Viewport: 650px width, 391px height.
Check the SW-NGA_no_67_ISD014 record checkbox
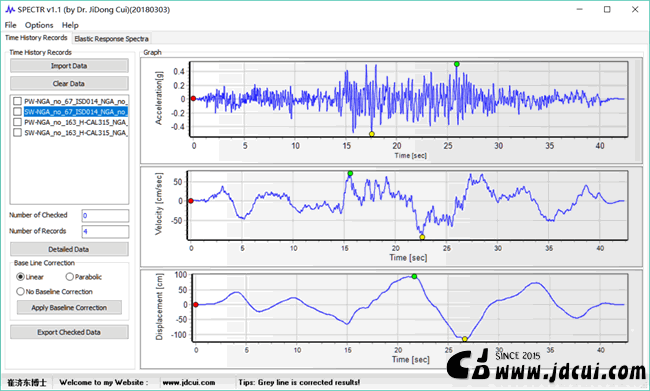click(x=17, y=112)
